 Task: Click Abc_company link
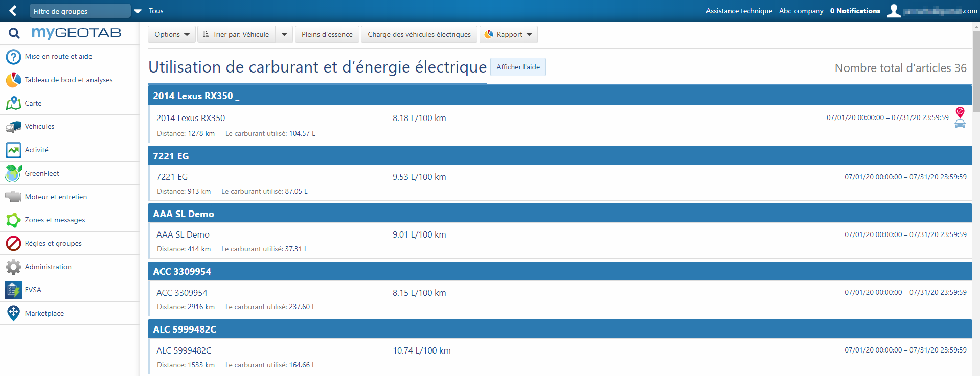(801, 11)
